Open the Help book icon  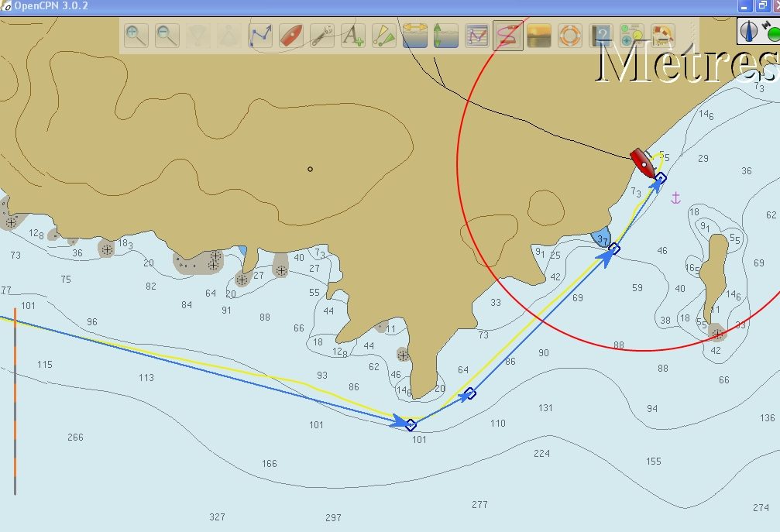click(601, 36)
